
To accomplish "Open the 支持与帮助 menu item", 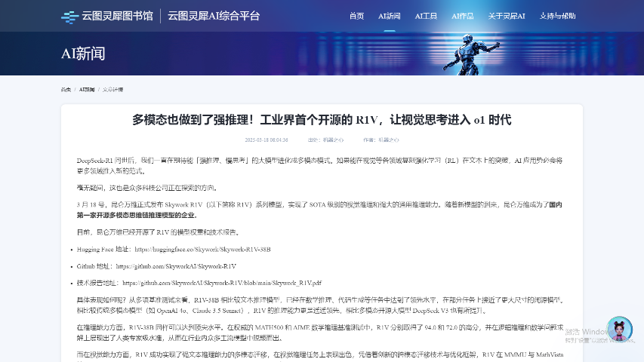I will click(x=557, y=16).
